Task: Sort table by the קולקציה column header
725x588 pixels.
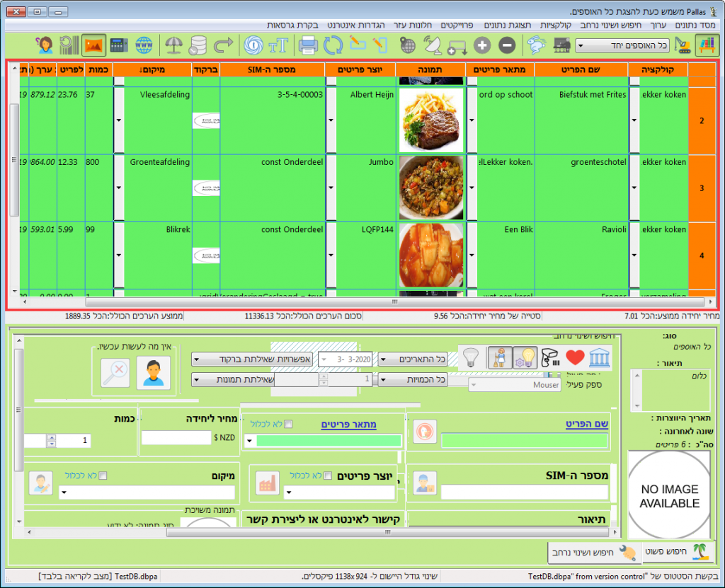Action: point(658,70)
